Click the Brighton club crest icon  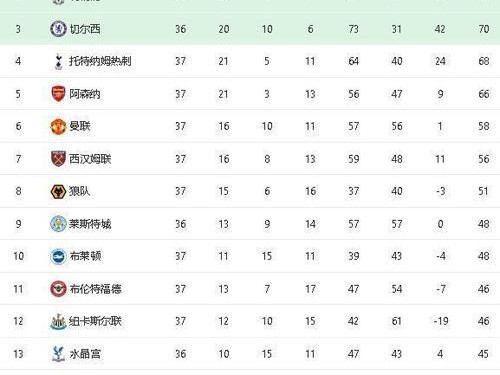(x=58, y=256)
